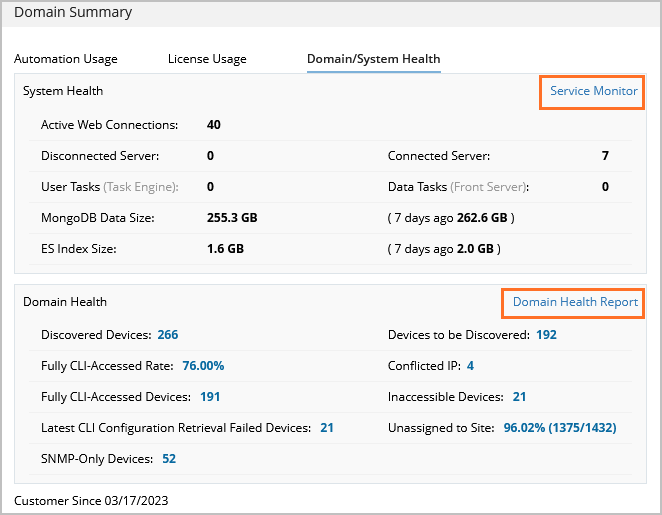Open the Unassigned to Site 96.02% value
The height and width of the screenshot is (515, 662).
pyautogui.click(x=559, y=428)
